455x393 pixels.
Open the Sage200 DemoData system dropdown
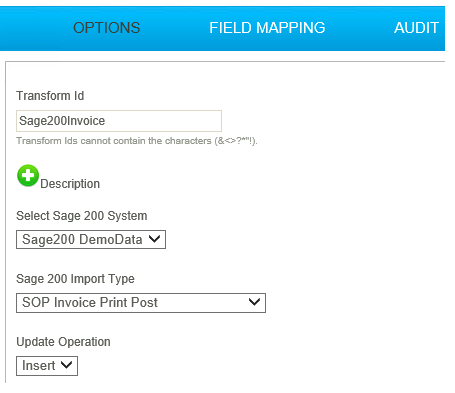(91, 239)
